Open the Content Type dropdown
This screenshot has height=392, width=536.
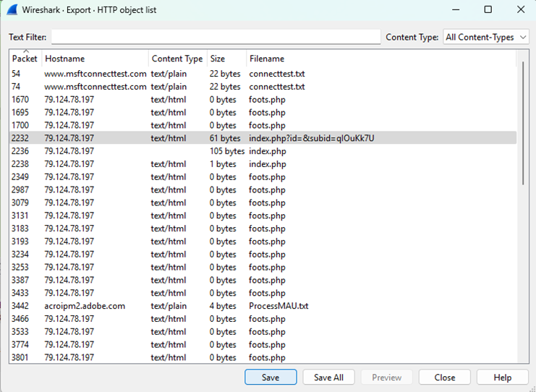coord(485,37)
